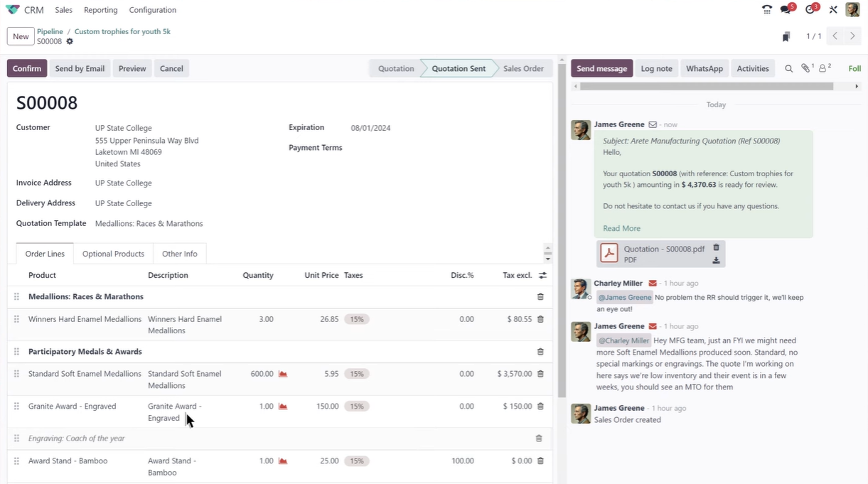This screenshot has width=868, height=484.
Task: Open the user avatar menu at top right
Action: click(x=852, y=10)
